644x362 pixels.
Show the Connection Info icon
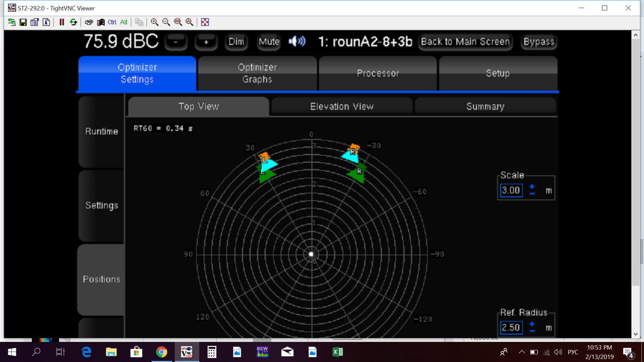tap(46, 22)
